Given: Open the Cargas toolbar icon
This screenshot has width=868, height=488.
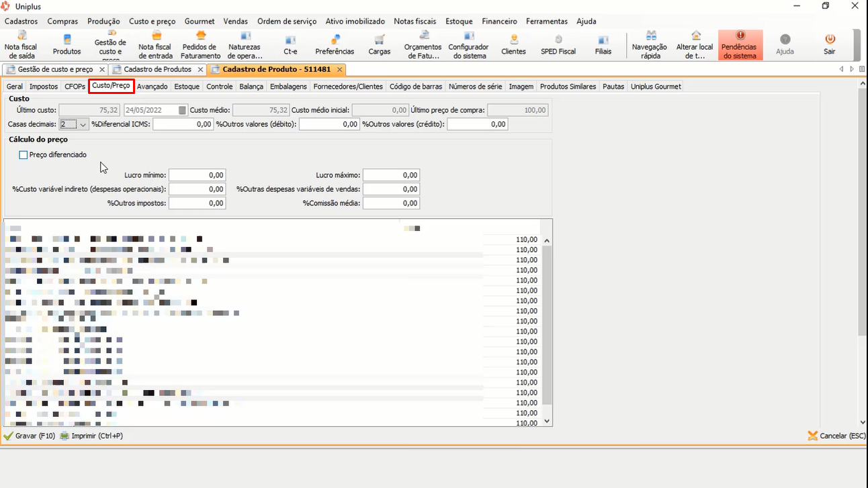Looking at the screenshot, I should coord(380,44).
